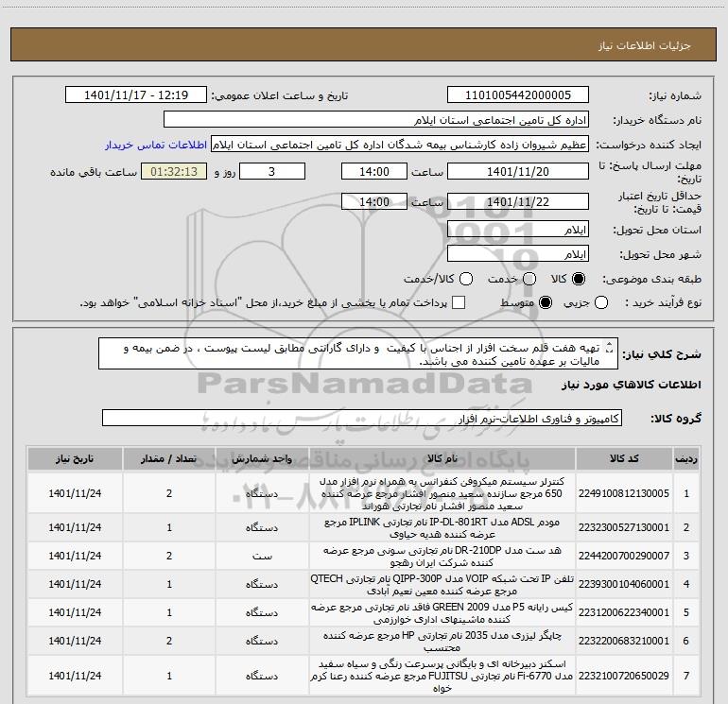This screenshot has height=704, width=728.
Task: Click the goods group field کامپیوتر و فناوری اطلاعات
Action: click(x=362, y=418)
